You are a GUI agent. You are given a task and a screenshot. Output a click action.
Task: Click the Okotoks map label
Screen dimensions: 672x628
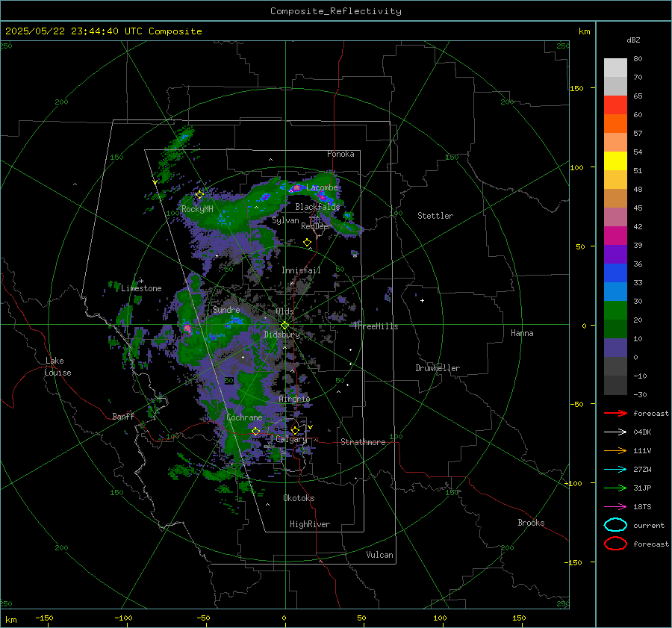(x=299, y=498)
